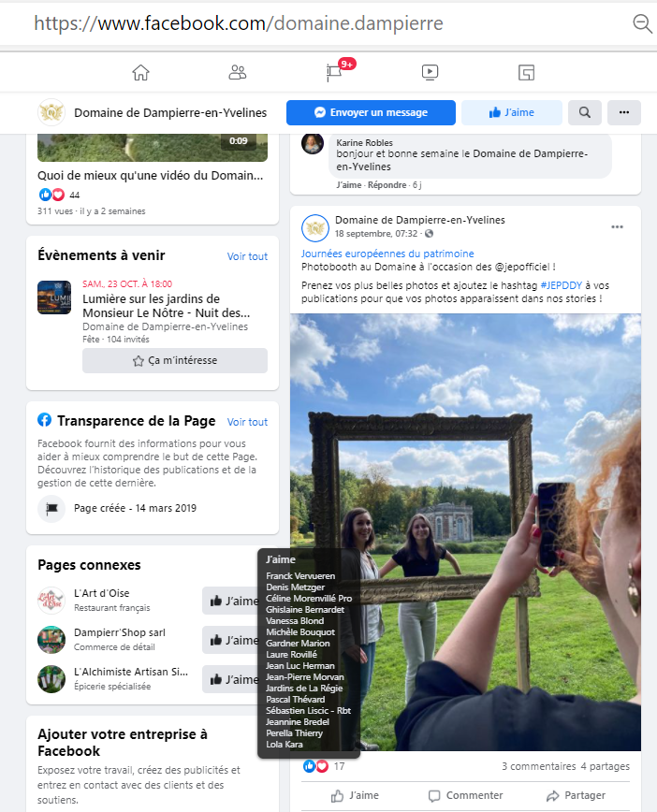Open the Journées européennes du patrimoine link
The height and width of the screenshot is (812, 657).
[x=387, y=254]
